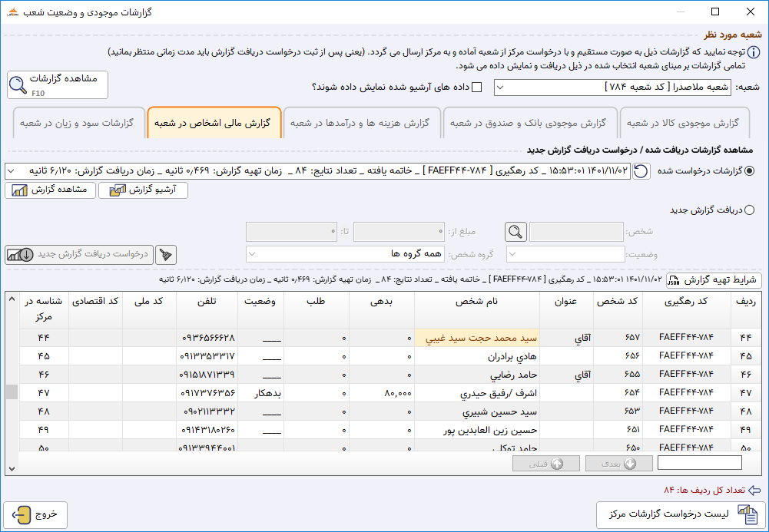Select گزارش مالی اشخاص در شعبه tab

click(213, 123)
